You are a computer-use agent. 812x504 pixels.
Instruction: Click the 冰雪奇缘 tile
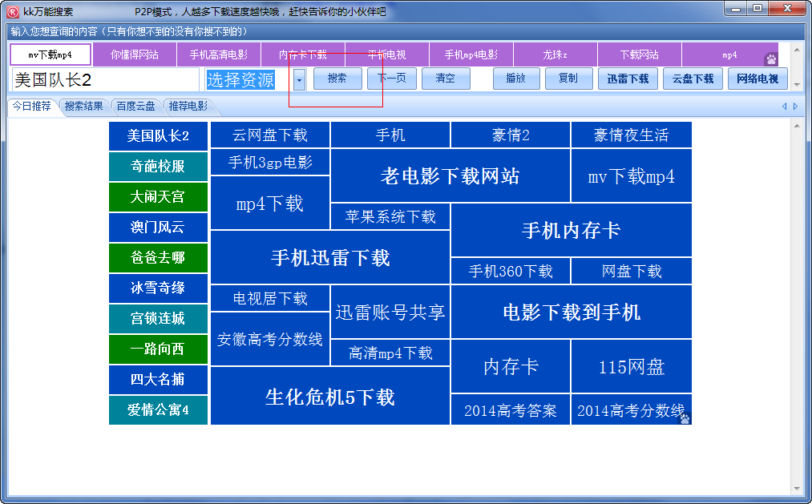point(158,288)
